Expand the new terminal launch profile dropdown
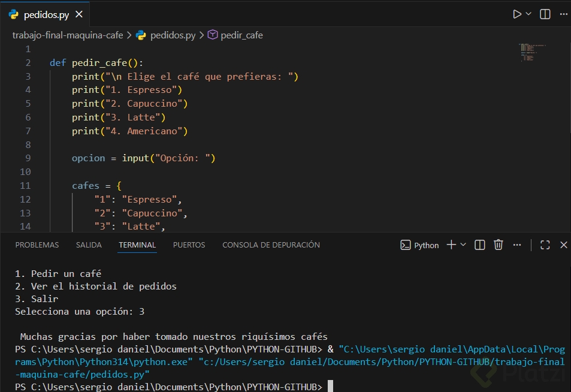This screenshot has width=571, height=392. click(463, 245)
